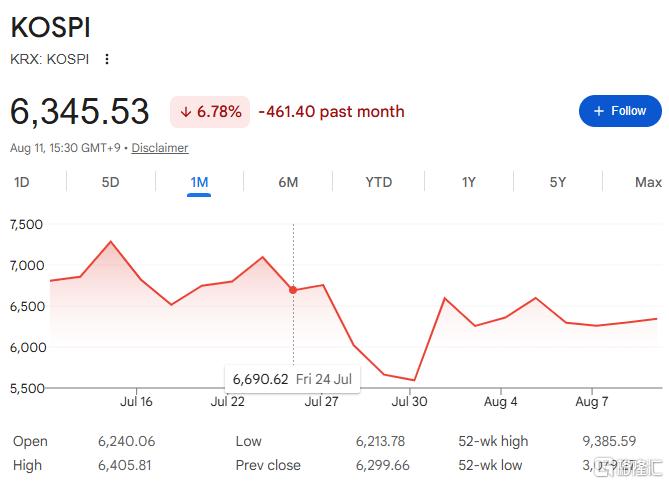669x484 pixels.
Task: Click the 6,345.53 index price
Action: tap(80, 112)
